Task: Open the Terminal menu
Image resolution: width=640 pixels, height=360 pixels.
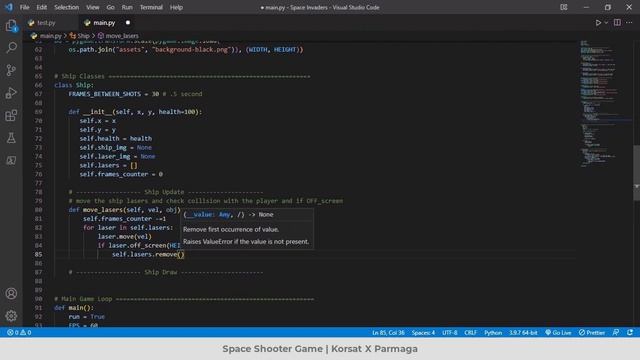Action: (151, 7)
